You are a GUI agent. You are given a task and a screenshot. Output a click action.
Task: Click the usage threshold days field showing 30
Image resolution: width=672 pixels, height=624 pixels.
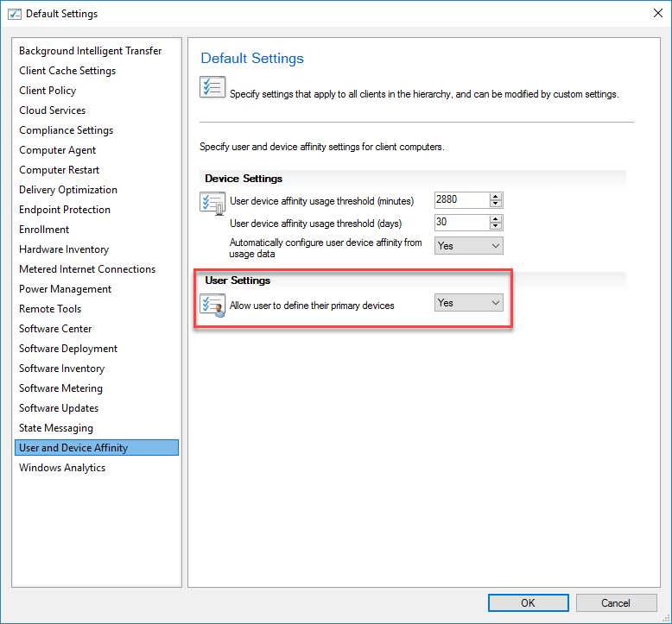(x=460, y=223)
